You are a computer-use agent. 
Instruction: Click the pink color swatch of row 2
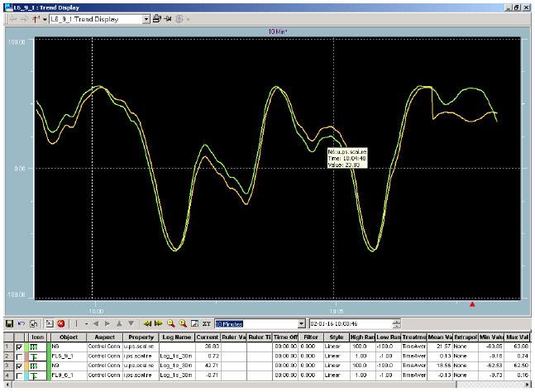pos(26,356)
